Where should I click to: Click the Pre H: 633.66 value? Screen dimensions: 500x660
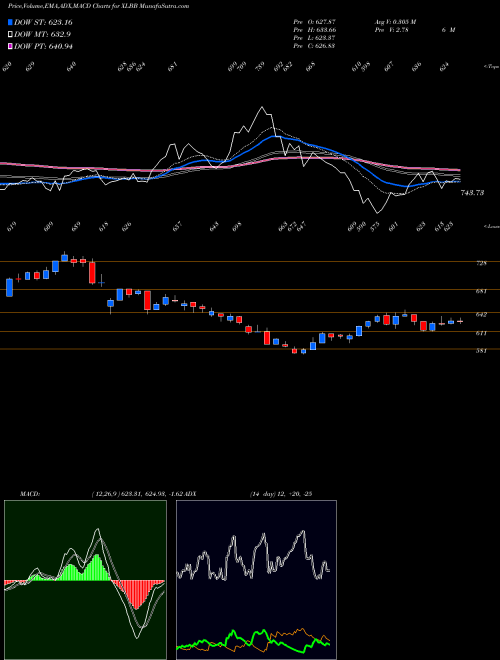314,30
